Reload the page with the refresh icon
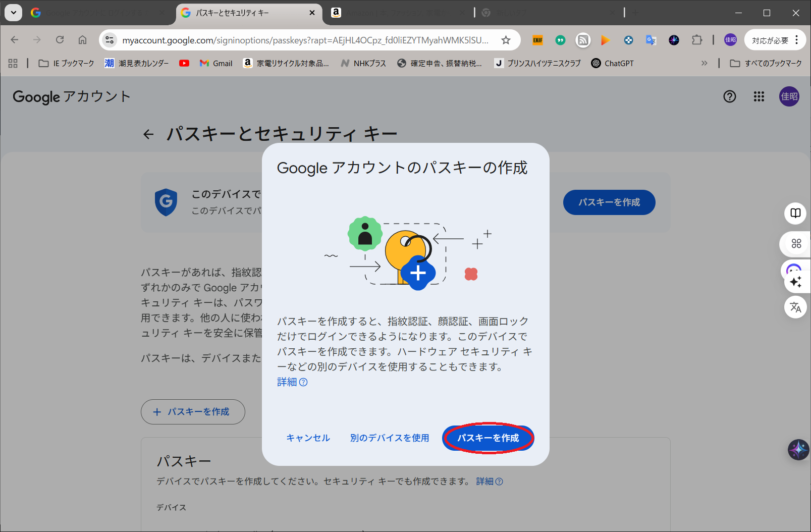Viewport: 811px width, 532px height. click(x=60, y=40)
